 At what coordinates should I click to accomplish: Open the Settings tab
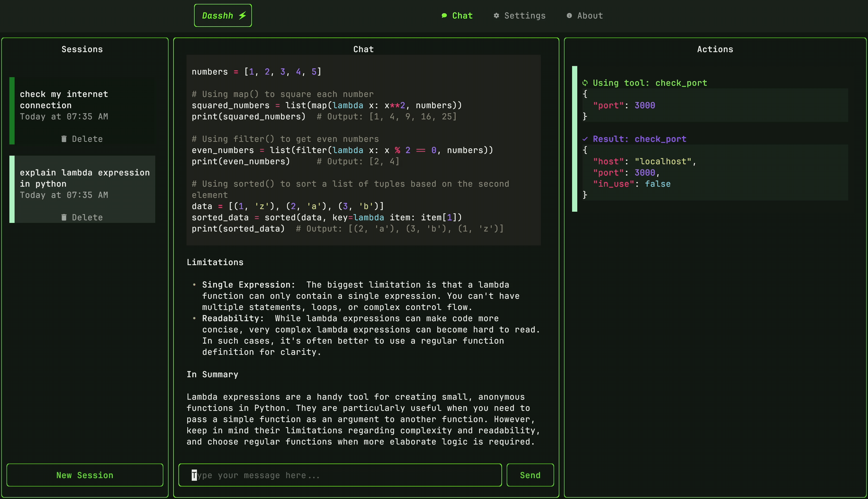pos(519,15)
